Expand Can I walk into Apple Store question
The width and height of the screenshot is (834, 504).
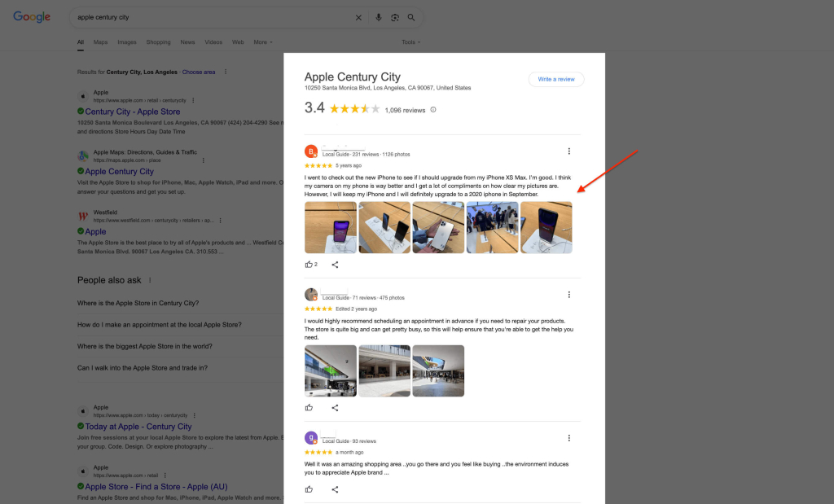click(x=180, y=368)
